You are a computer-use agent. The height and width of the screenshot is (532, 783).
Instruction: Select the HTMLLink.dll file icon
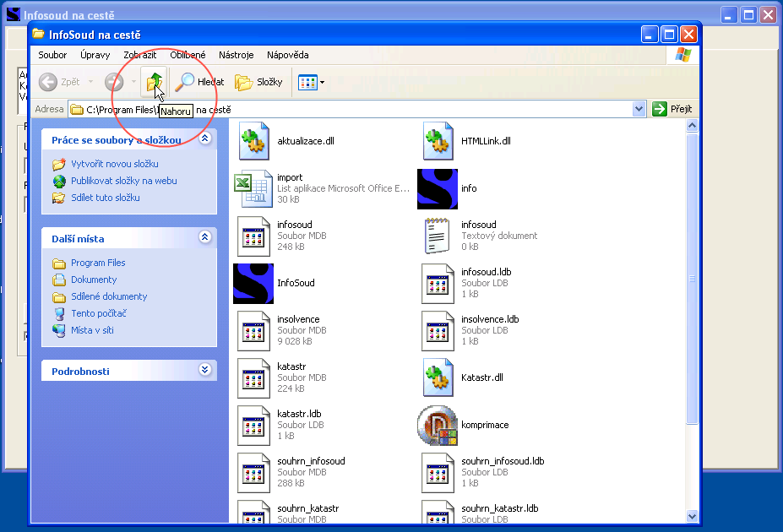click(438, 141)
